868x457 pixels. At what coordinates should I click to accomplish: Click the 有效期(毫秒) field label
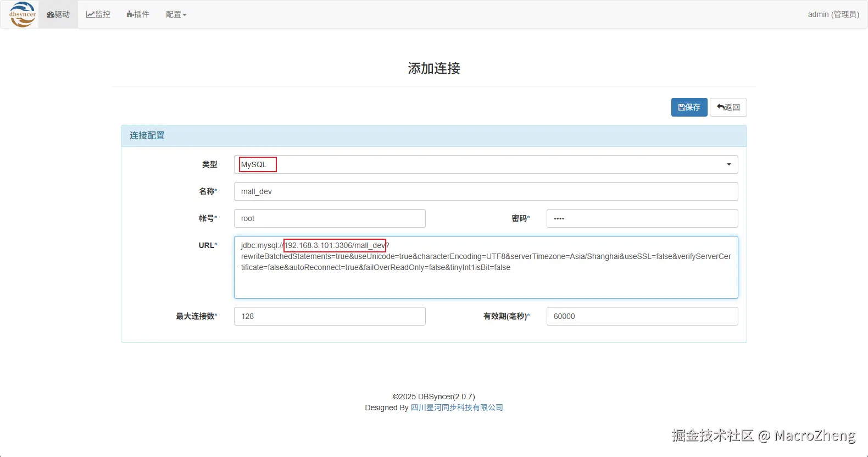pos(507,316)
